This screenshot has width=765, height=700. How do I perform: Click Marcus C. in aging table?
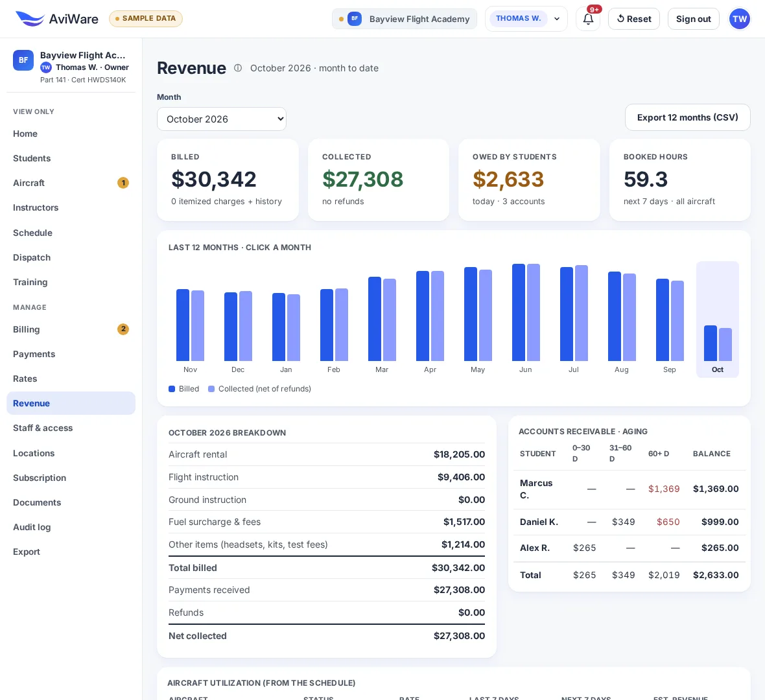536,489
